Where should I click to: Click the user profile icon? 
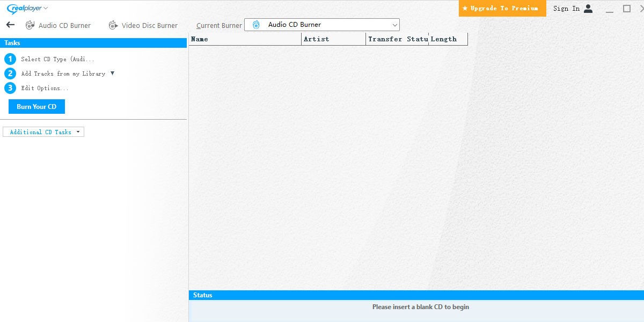[588, 8]
